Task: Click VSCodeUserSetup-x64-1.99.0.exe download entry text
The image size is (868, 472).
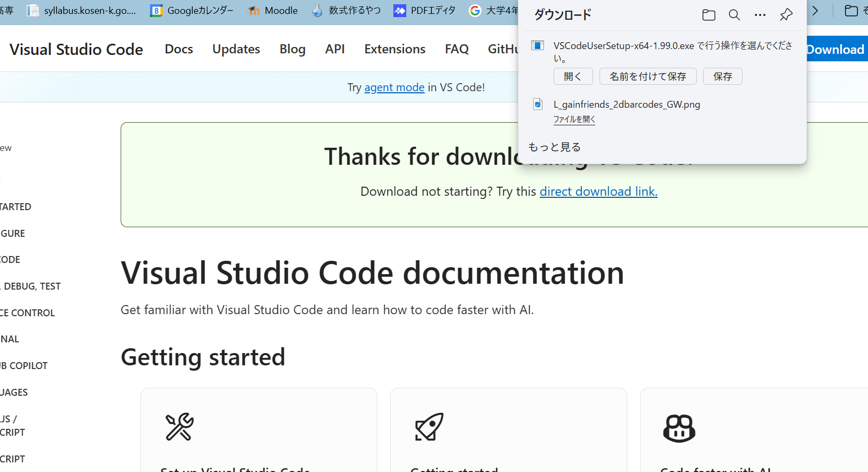Action: point(673,52)
